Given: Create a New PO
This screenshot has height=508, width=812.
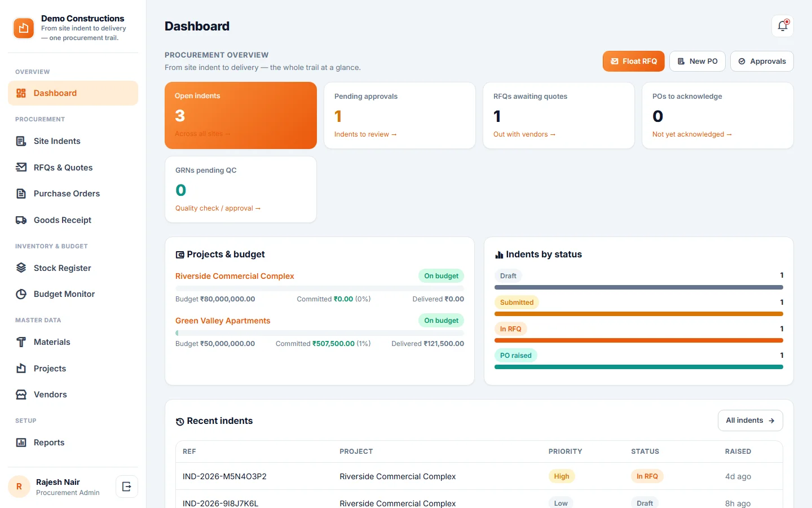Looking at the screenshot, I should [697, 61].
